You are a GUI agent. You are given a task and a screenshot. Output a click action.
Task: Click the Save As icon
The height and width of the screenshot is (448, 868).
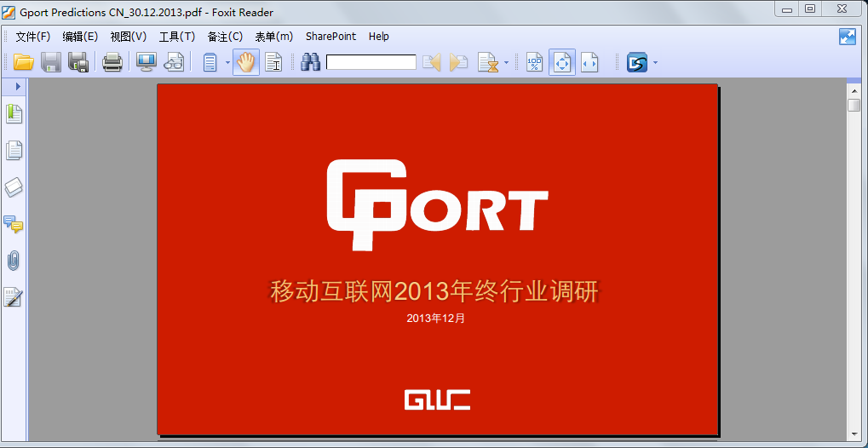pos(78,62)
